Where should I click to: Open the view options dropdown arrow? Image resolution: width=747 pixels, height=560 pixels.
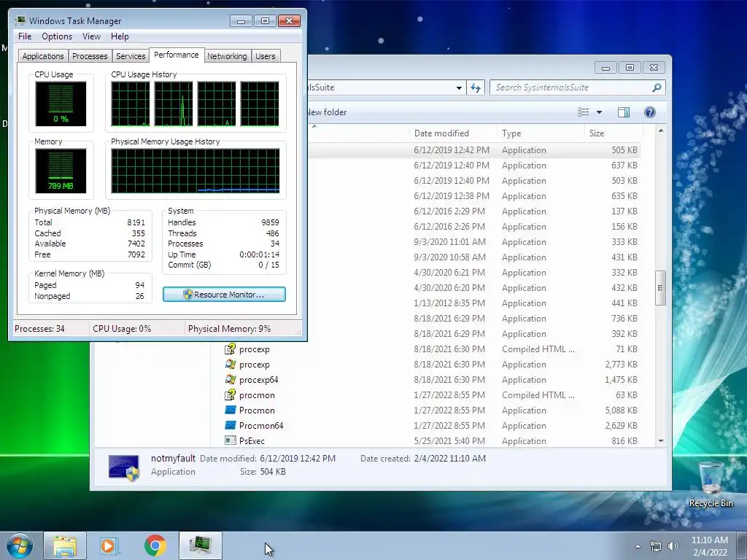coord(600,112)
